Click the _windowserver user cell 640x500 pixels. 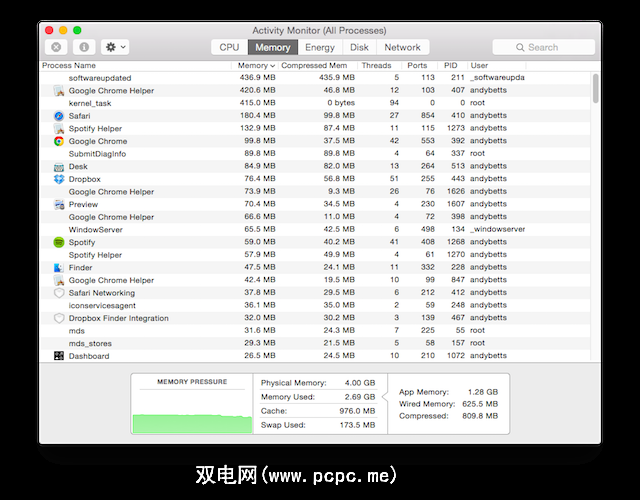(x=498, y=229)
